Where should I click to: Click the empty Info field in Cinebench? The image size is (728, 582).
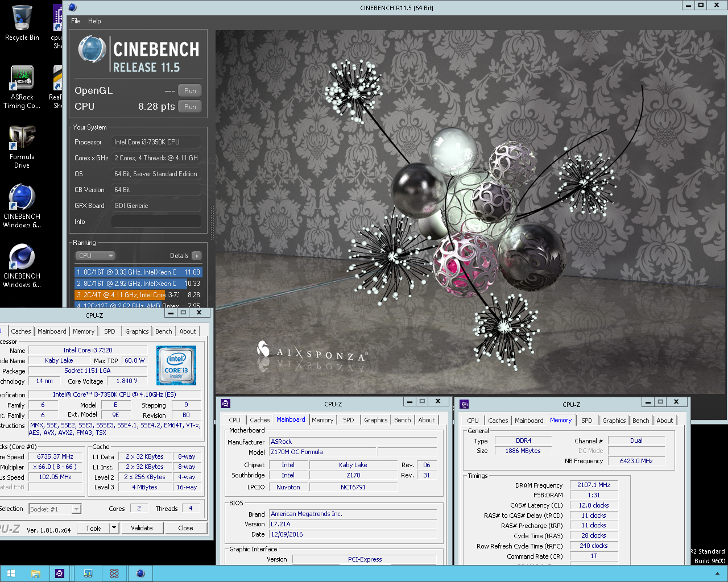click(156, 222)
